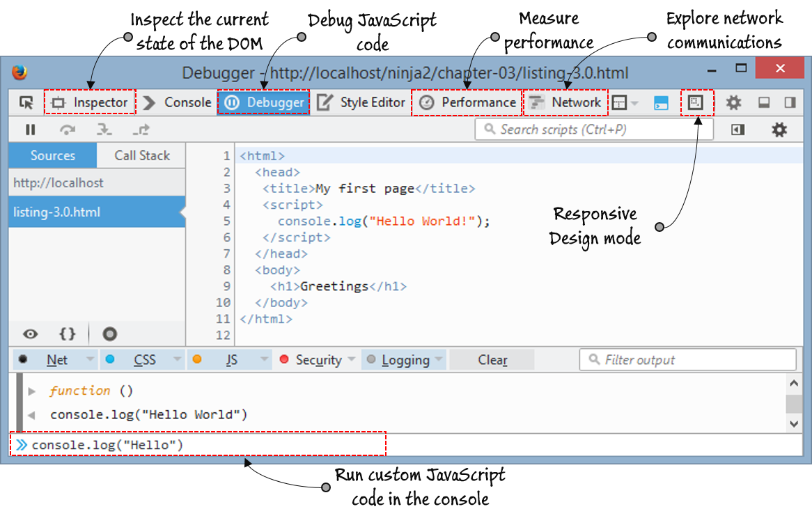
Task: Click the console.log "Hello World!" code line
Action: point(384,221)
